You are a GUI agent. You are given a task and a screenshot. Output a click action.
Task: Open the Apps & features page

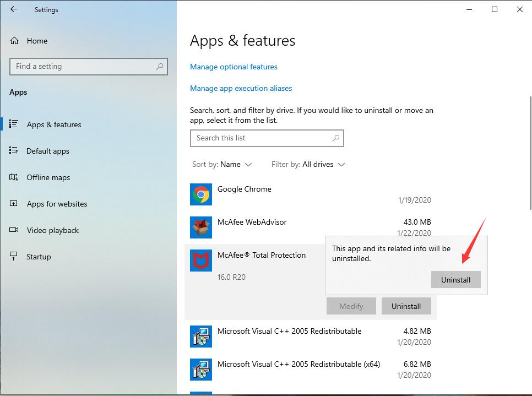54,124
